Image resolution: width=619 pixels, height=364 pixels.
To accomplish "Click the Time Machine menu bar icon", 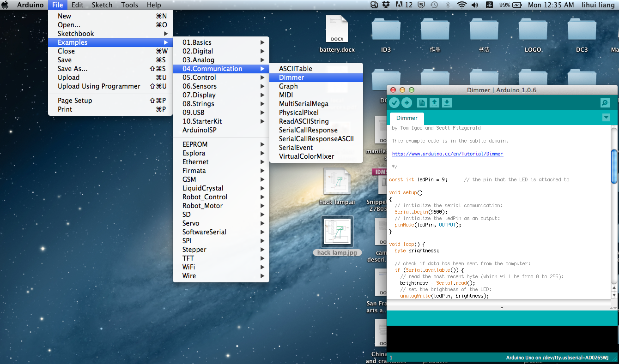I will click(434, 5).
